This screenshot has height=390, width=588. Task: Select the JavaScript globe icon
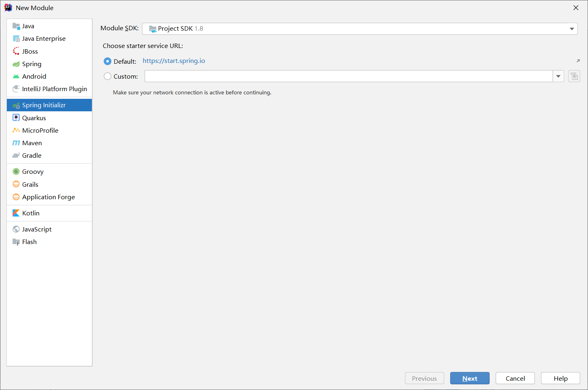point(16,229)
